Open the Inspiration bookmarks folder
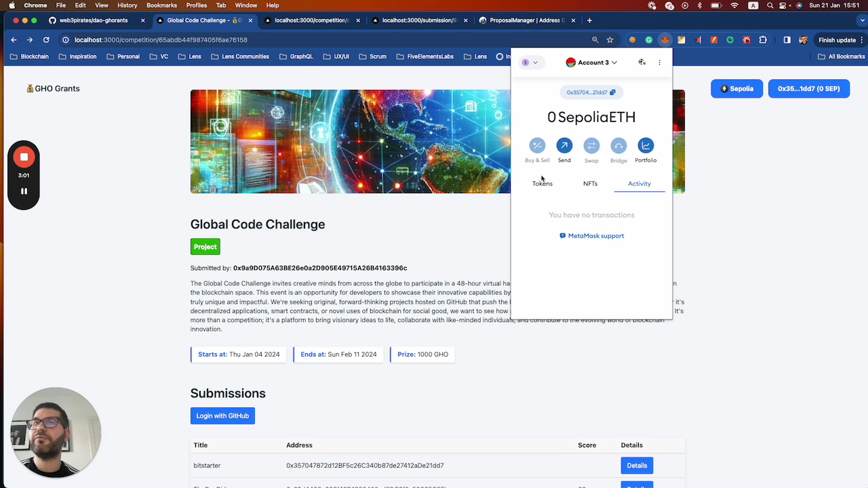This screenshot has height=488, width=868. tap(77, 57)
